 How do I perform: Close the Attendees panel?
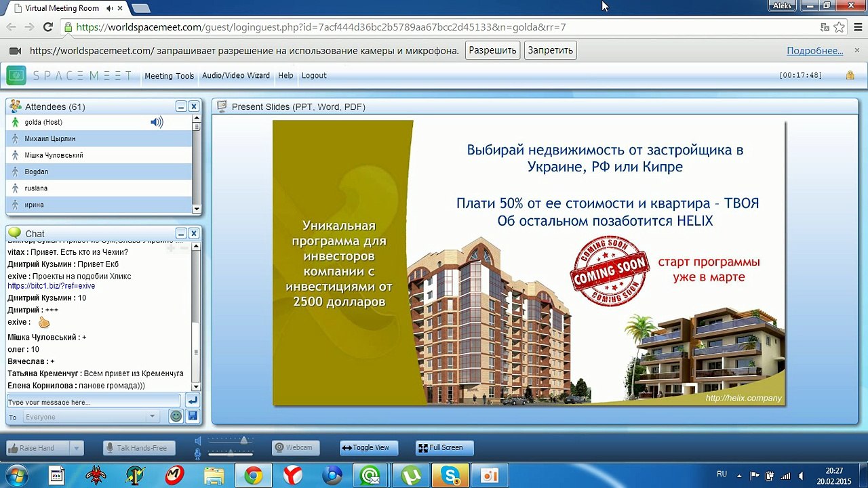point(193,106)
